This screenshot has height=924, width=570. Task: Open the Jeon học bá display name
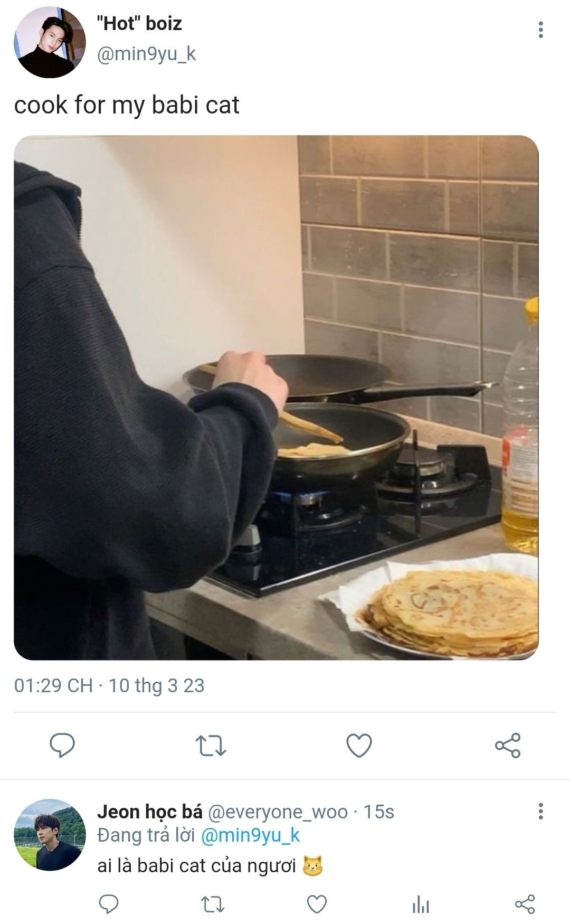click(x=150, y=812)
